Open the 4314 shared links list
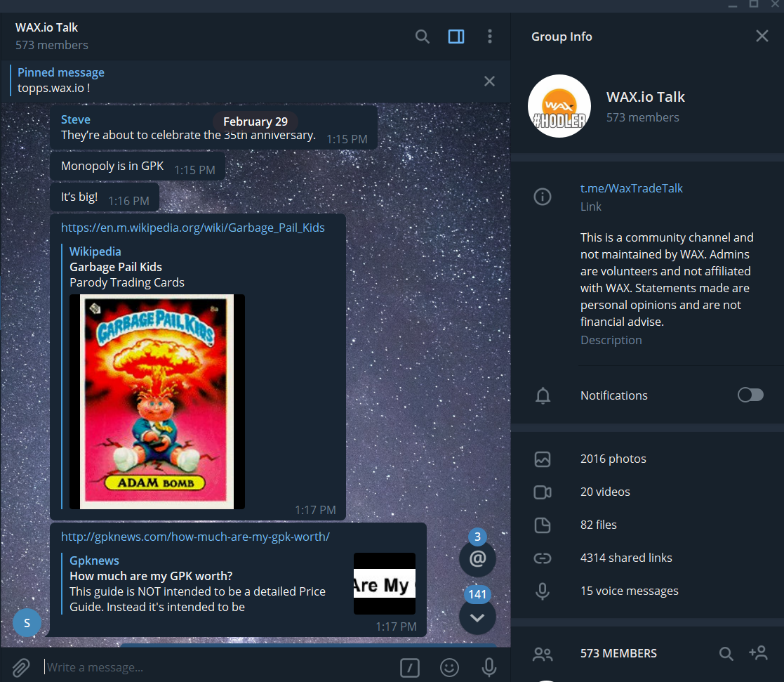Screen dimensions: 784x682 626,558
